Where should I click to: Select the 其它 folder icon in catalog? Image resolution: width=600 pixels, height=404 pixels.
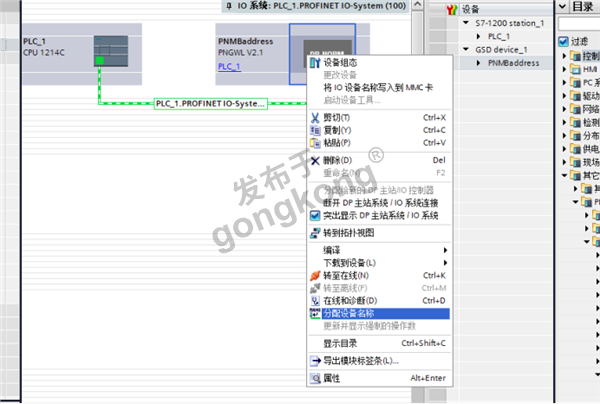pos(575,176)
